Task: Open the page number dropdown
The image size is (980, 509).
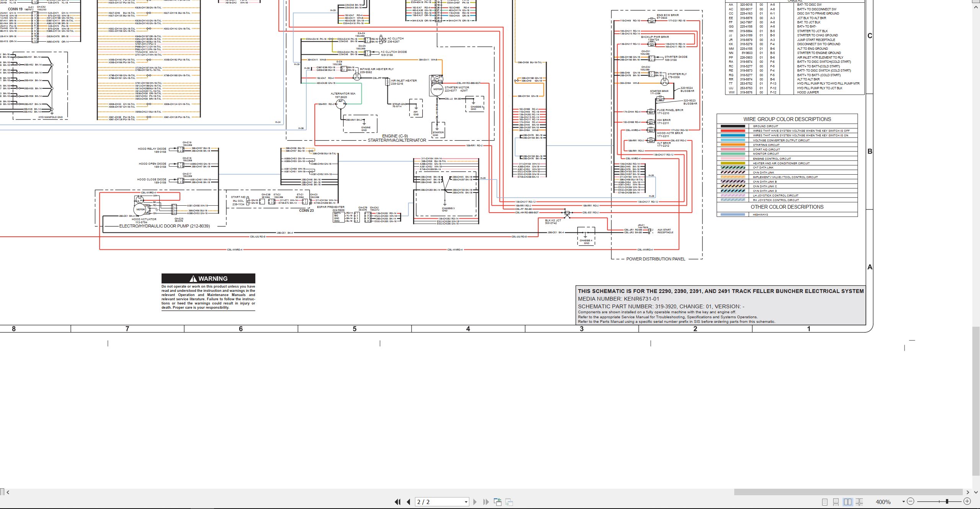Action: [466, 502]
